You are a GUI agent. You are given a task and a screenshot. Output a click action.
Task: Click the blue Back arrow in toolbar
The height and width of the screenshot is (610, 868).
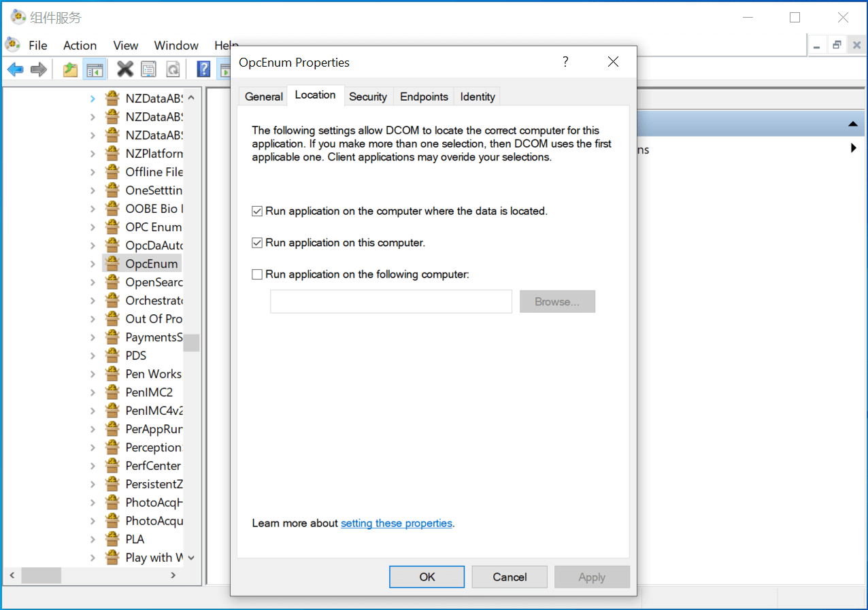pos(16,69)
